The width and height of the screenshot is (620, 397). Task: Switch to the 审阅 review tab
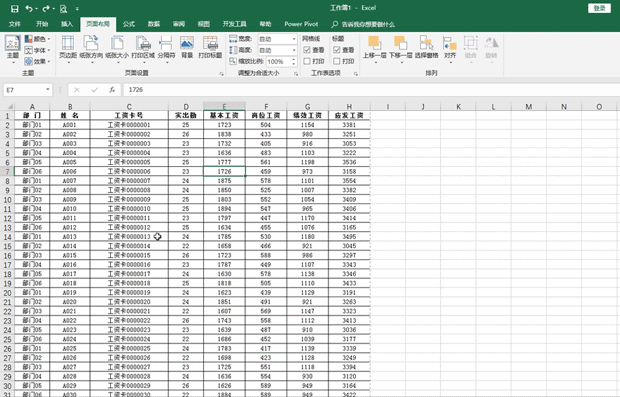click(x=179, y=24)
